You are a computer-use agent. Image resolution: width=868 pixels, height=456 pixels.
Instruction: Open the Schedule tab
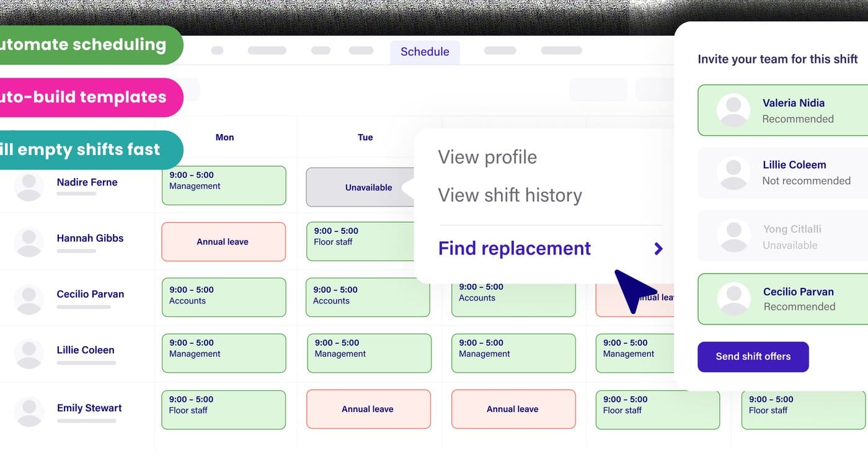[425, 52]
